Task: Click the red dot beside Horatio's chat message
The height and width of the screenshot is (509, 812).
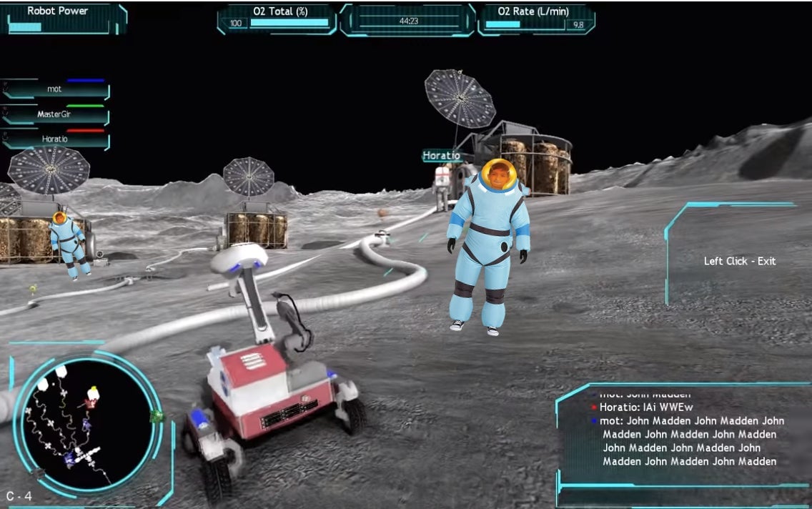Action: pyautogui.click(x=593, y=407)
